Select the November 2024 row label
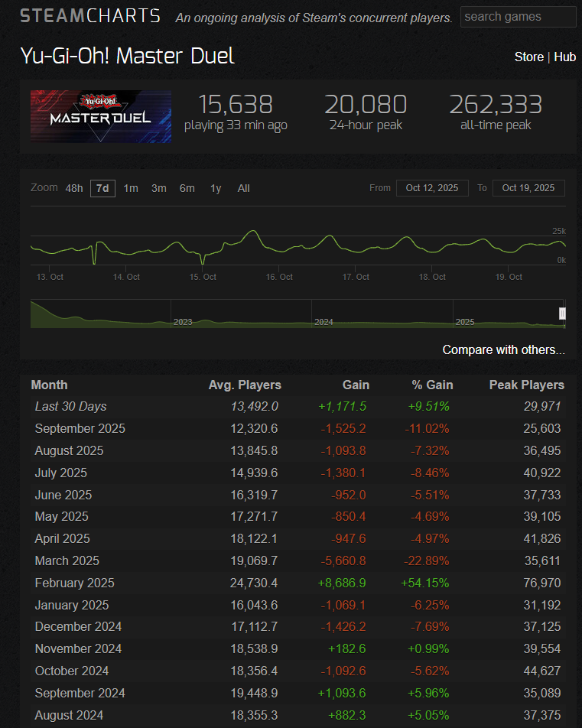Screen dimensions: 582x728 point(78,648)
